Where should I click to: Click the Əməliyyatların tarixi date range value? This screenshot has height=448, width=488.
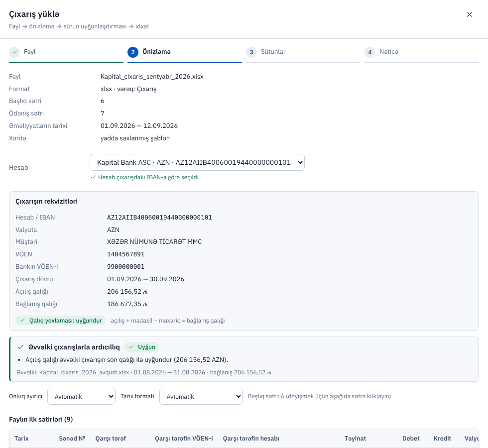139,125
